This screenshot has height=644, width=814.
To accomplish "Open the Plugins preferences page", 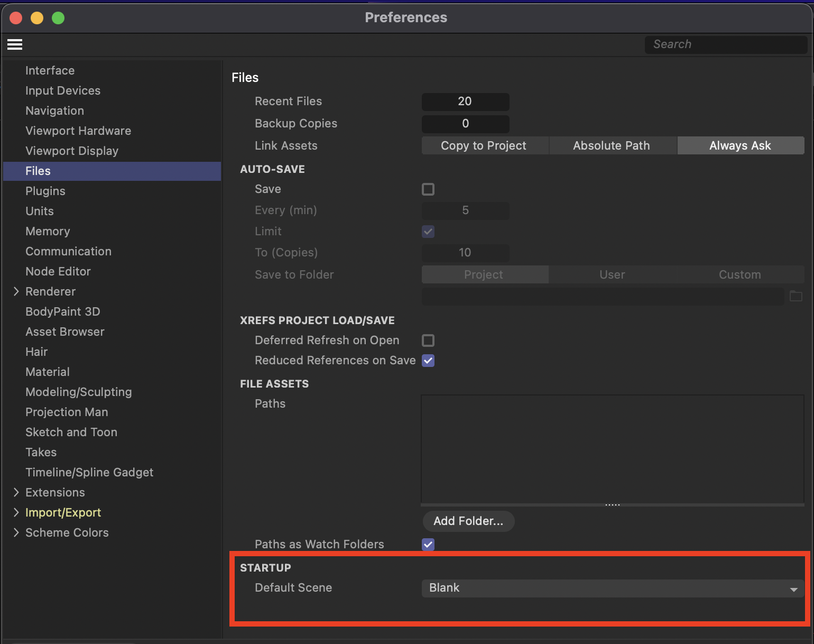I will [45, 191].
